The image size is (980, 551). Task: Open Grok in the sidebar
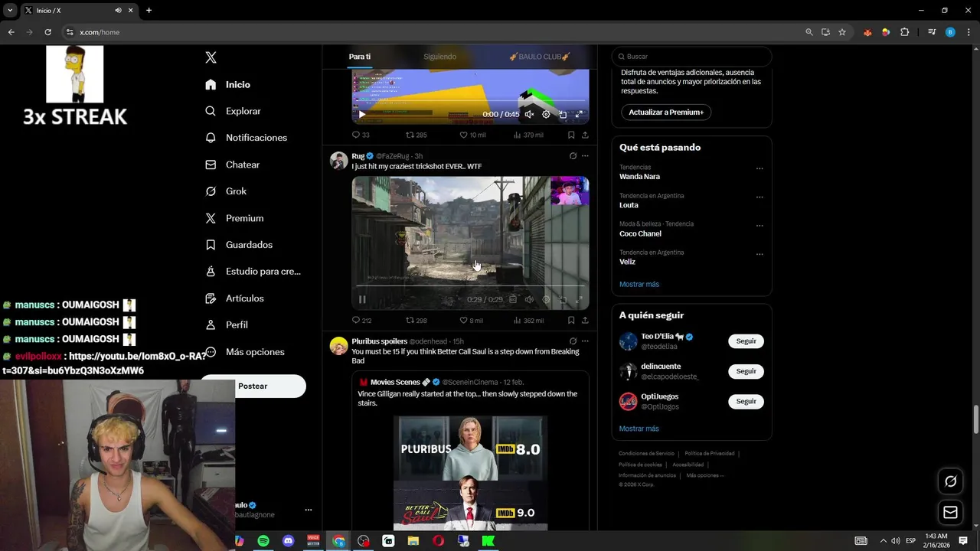click(226, 191)
